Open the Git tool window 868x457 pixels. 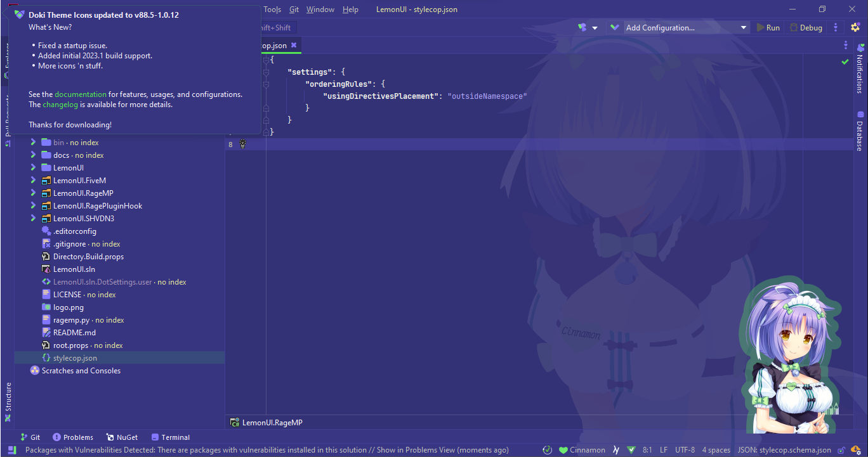pos(30,437)
